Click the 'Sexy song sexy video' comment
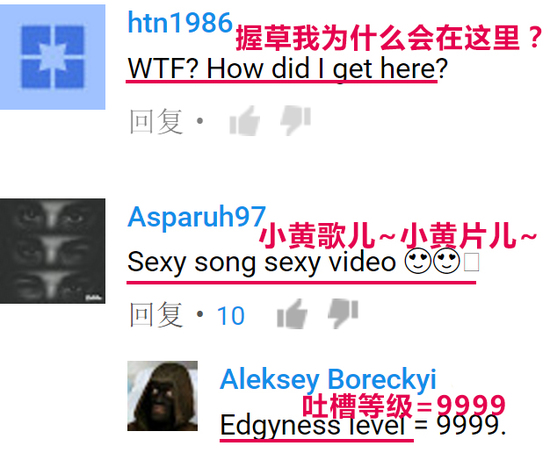Image resolution: width=550 pixels, height=453 pixels. coord(261,262)
